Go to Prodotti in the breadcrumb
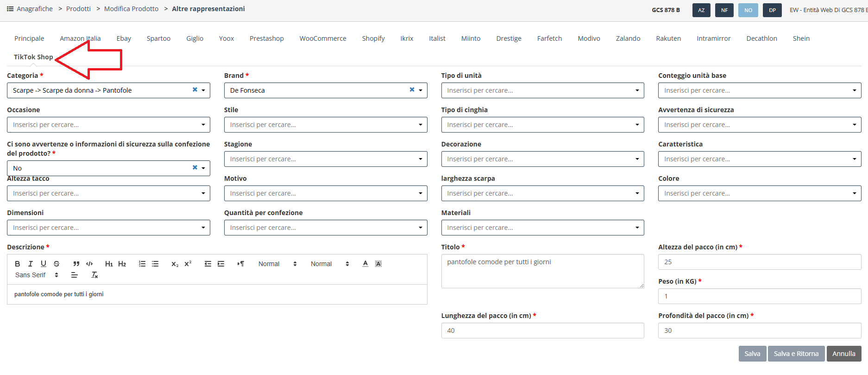Viewport: 868px width, 375px height. 78,9
